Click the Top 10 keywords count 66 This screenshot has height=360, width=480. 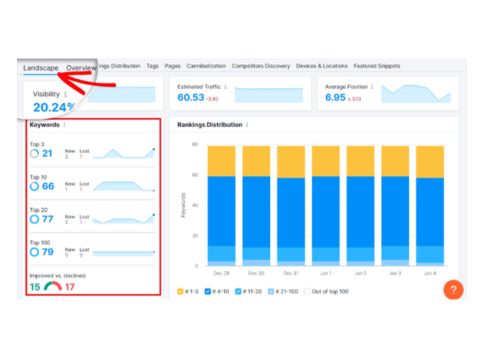pos(48,186)
